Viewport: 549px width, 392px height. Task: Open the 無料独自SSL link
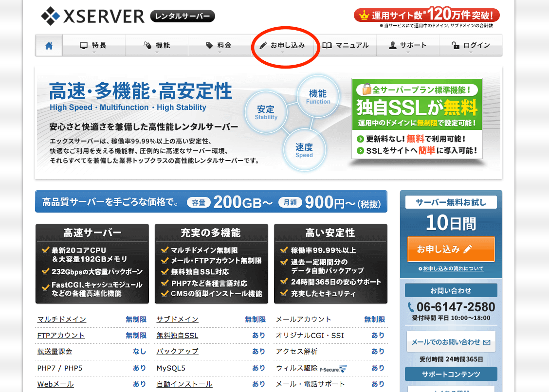tap(177, 336)
